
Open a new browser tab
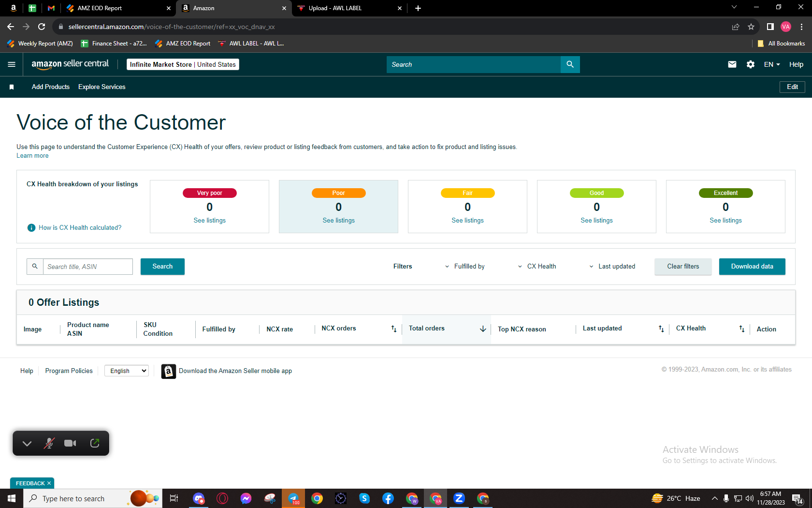click(418, 8)
